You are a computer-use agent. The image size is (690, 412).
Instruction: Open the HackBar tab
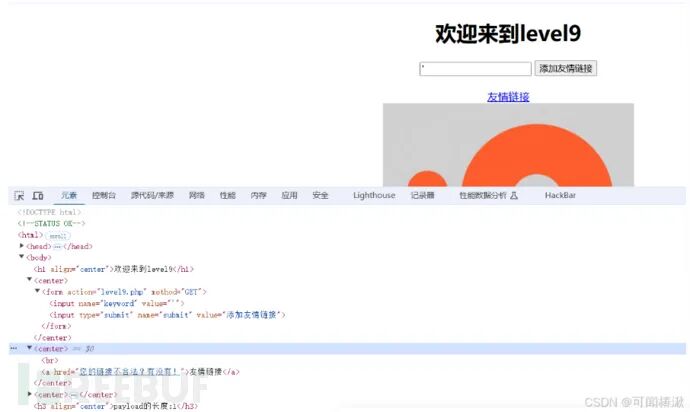(560, 195)
